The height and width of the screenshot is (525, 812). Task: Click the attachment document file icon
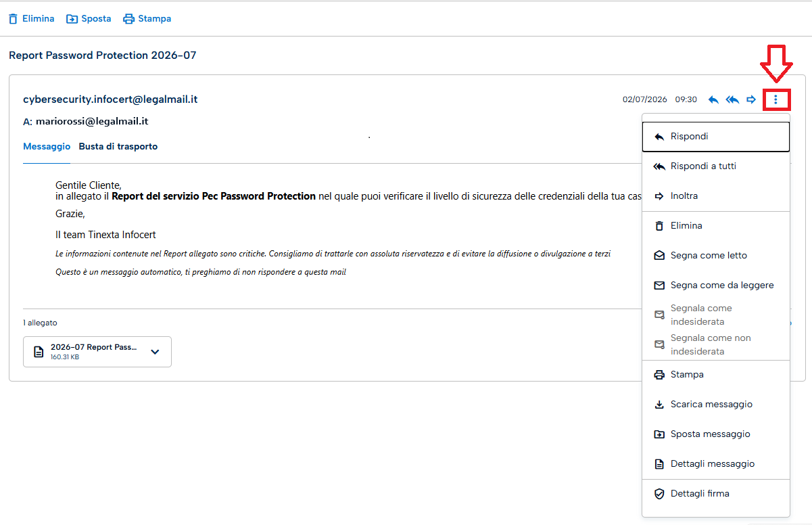(x=39, y=352)
